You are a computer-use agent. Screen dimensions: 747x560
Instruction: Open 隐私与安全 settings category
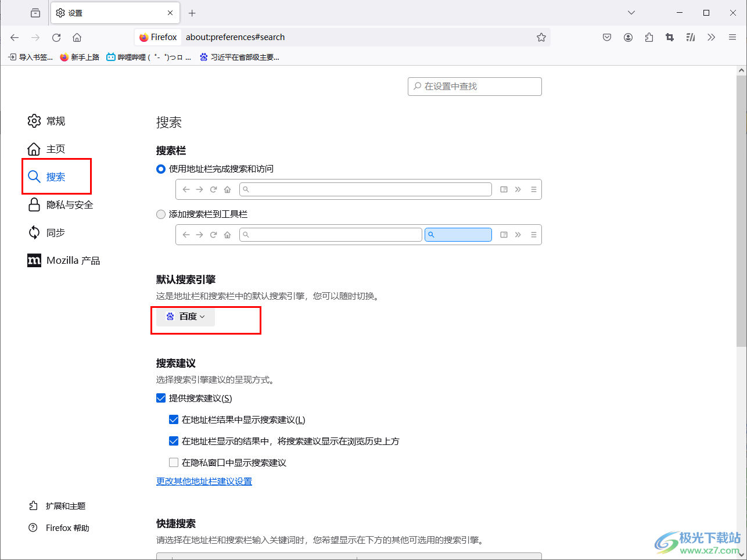(x=60, y=204)
